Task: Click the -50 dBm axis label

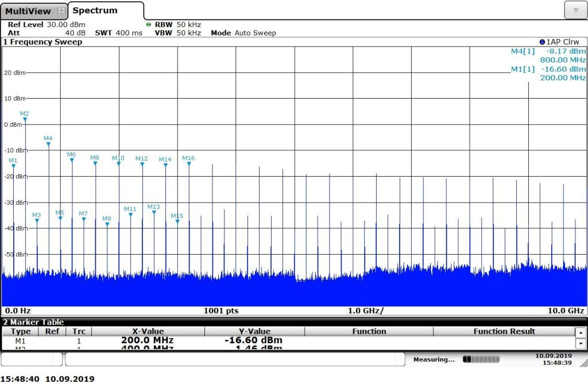Action: pyautogui.click(x=16, y=255)
